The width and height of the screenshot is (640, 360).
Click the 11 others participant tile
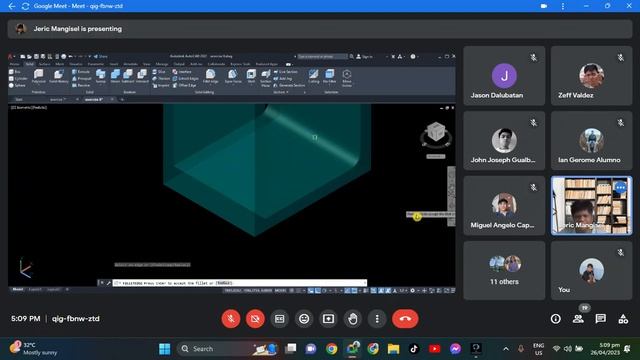(x=504, y=270)
